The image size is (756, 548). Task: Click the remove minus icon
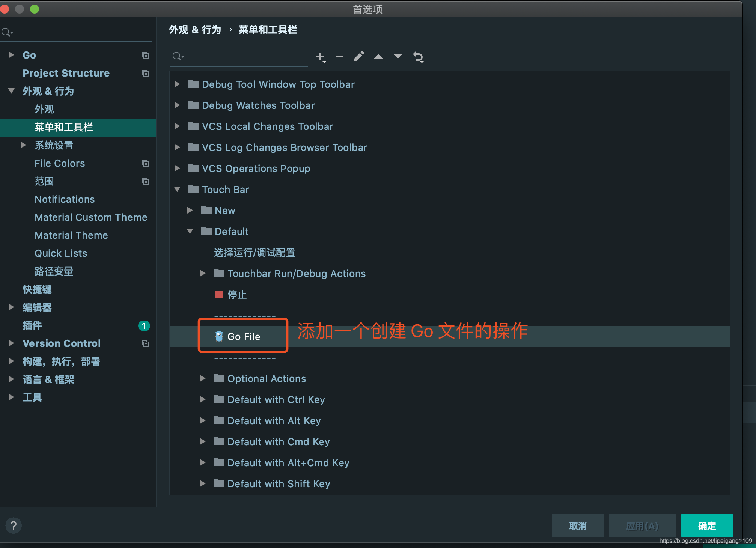pos(339,56)
